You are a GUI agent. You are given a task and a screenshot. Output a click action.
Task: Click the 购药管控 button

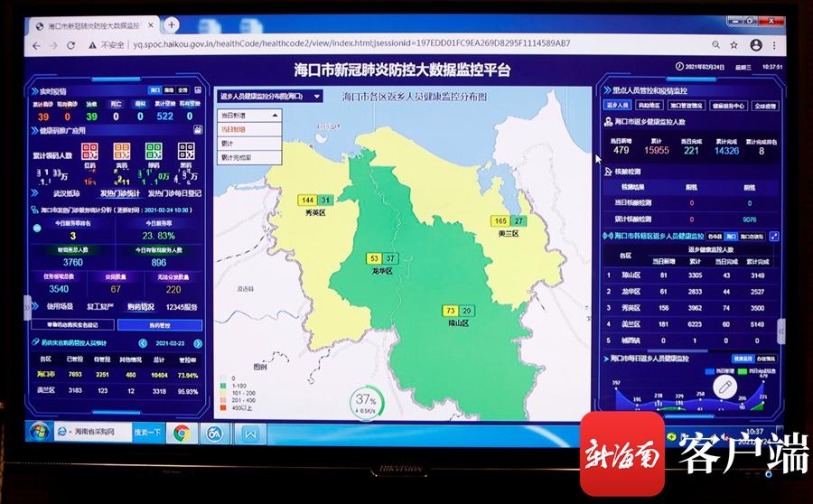point(159,325)
